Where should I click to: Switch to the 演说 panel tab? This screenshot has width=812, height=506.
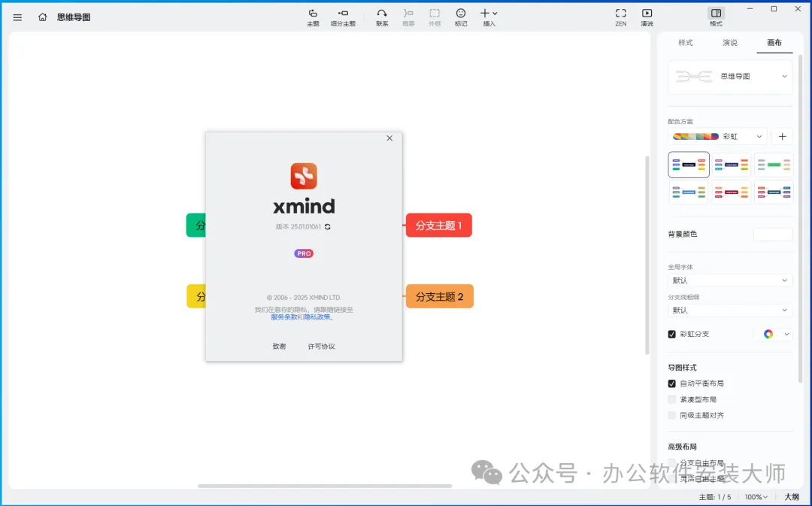[730, 42]
